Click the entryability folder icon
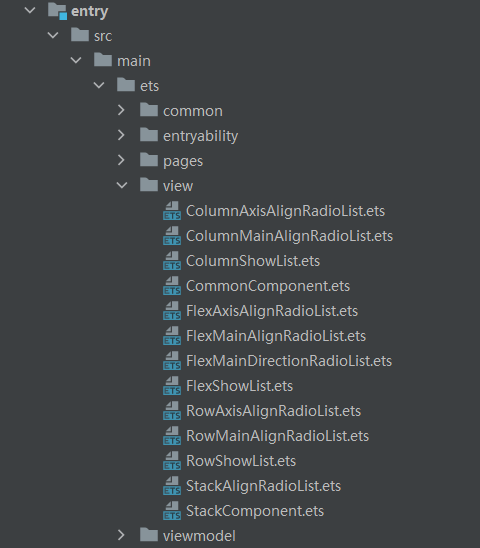480x548 pixels. coord(149,135)
